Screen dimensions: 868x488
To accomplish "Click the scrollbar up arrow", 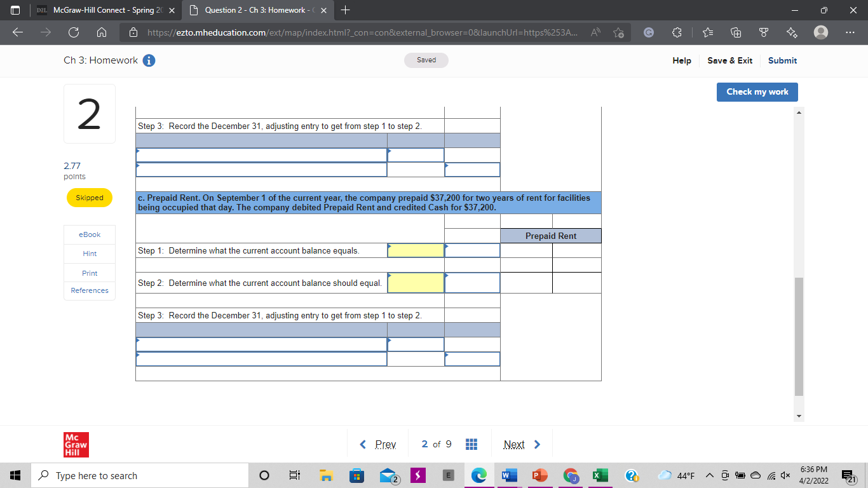I will (x=799, y=112).
